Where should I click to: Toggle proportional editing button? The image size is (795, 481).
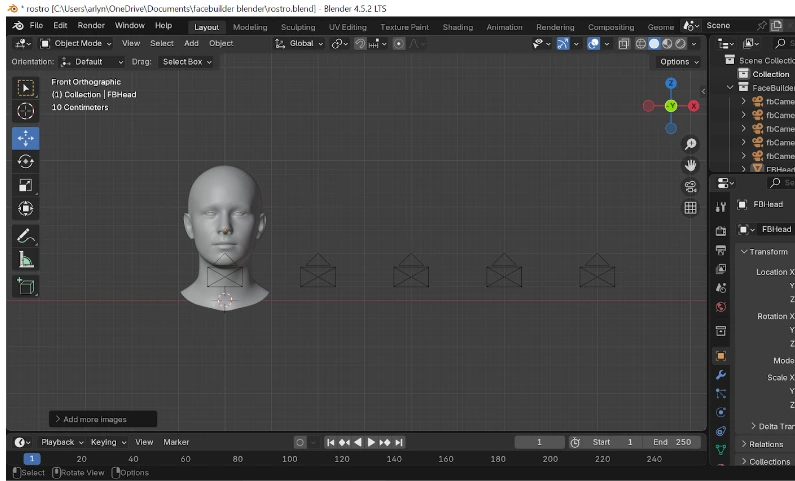[399, 44]
